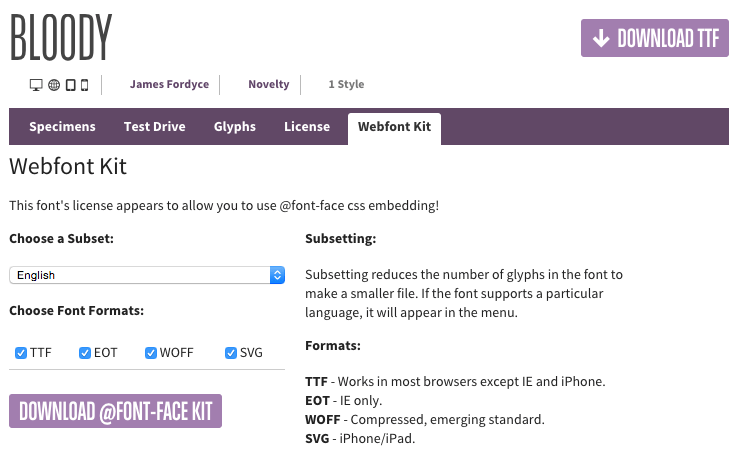740x463 pixels.
Task: Toggle the TTF format checkbox
Action: tap(21, 353)
